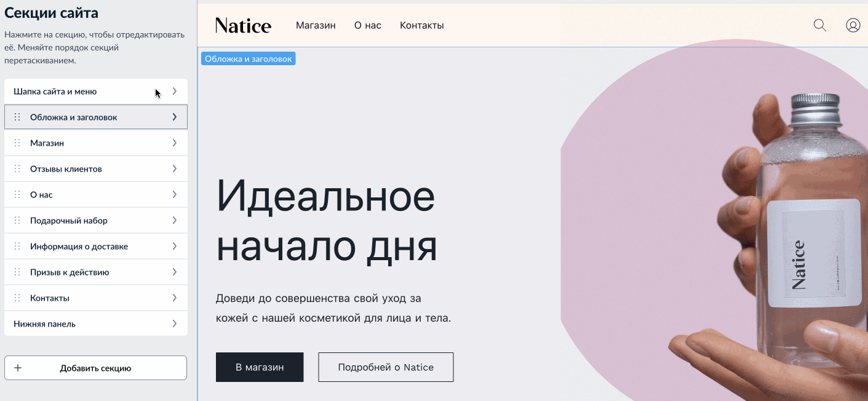The width and height of the screenshot is (868, 401).
Task: Click drag handle next to Магазин section
Action: point(17,143)
